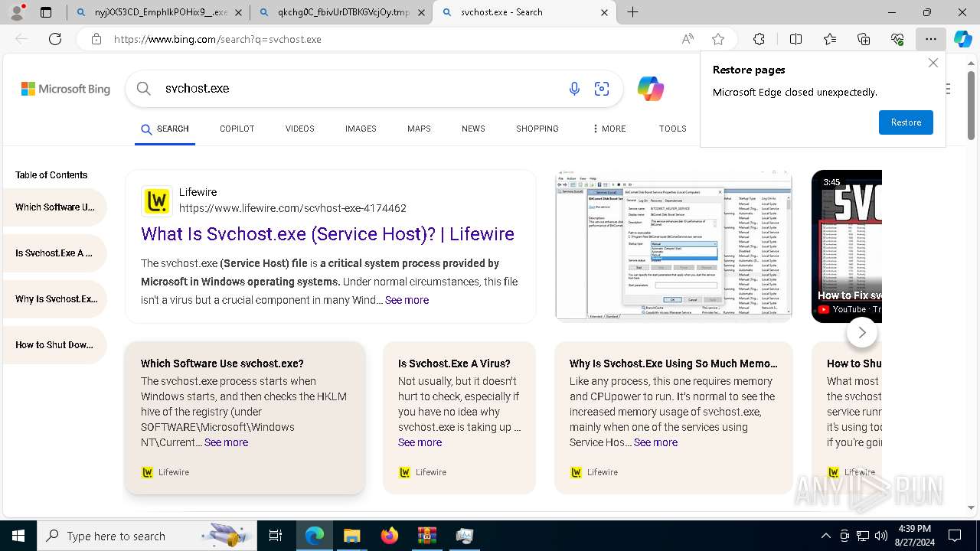980x551 pixels.
Task: Open Task View on taskbar
Action: click(276, 536)
